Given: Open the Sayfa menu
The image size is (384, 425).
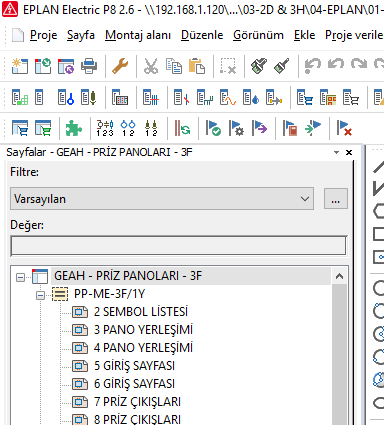Looking at the screenshot, I should [x=81, y=35].
